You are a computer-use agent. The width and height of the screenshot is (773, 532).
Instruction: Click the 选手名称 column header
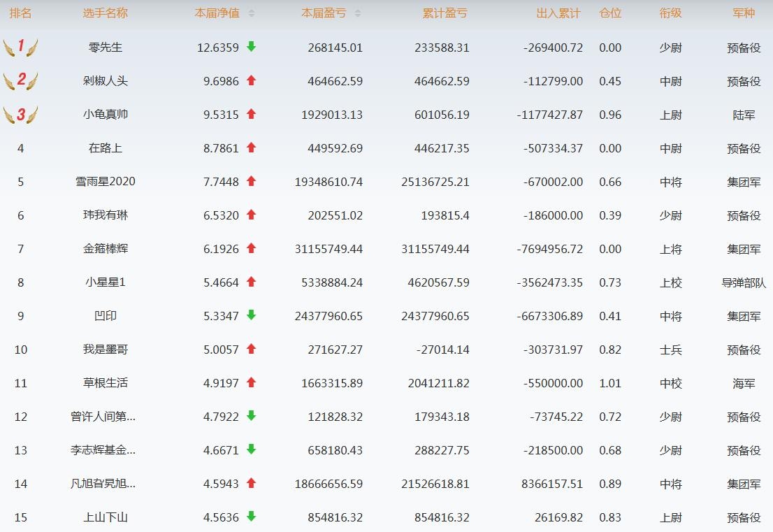105,13
